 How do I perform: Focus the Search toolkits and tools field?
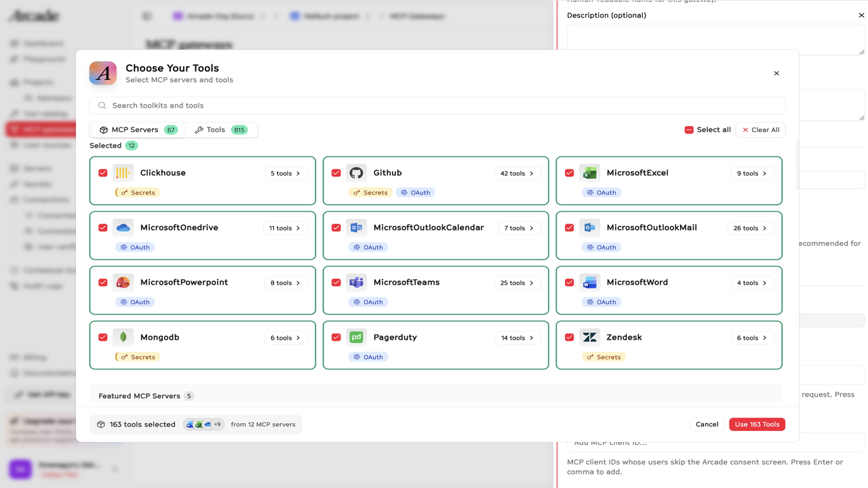437,106
